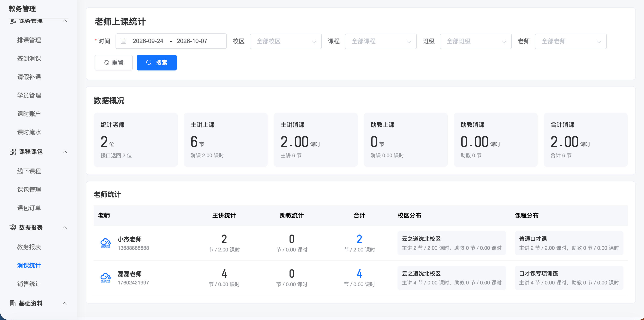The width and height of the screenshot is (644, 320).
Task: Click the 重置 reset button
Action: point(113,63)
